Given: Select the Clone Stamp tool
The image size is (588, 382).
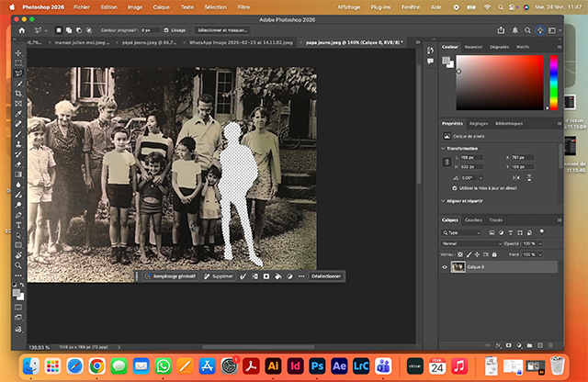Looking at the screenshot, I should pos(18,144).
